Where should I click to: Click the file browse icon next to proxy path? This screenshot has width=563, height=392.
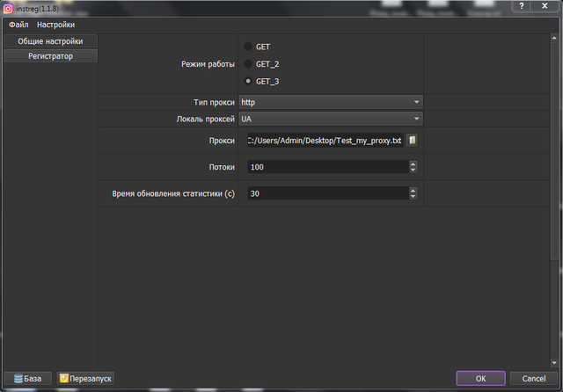412,141
